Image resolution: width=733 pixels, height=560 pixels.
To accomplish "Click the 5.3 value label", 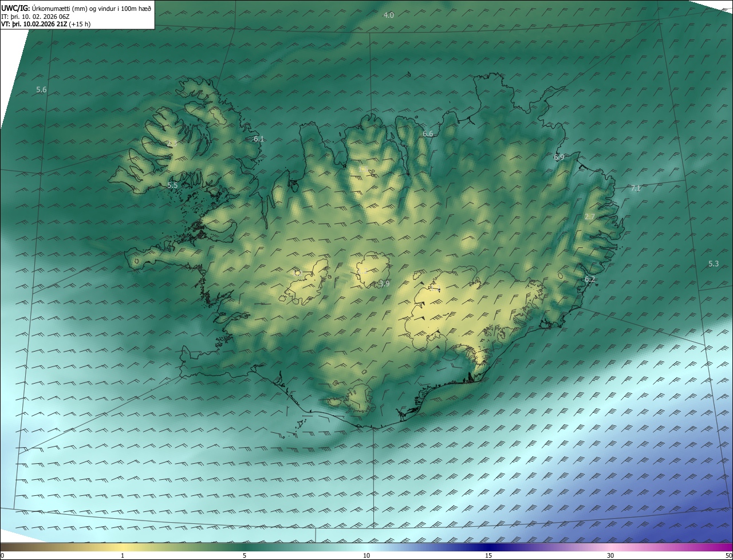I will [x=714, y=263].
